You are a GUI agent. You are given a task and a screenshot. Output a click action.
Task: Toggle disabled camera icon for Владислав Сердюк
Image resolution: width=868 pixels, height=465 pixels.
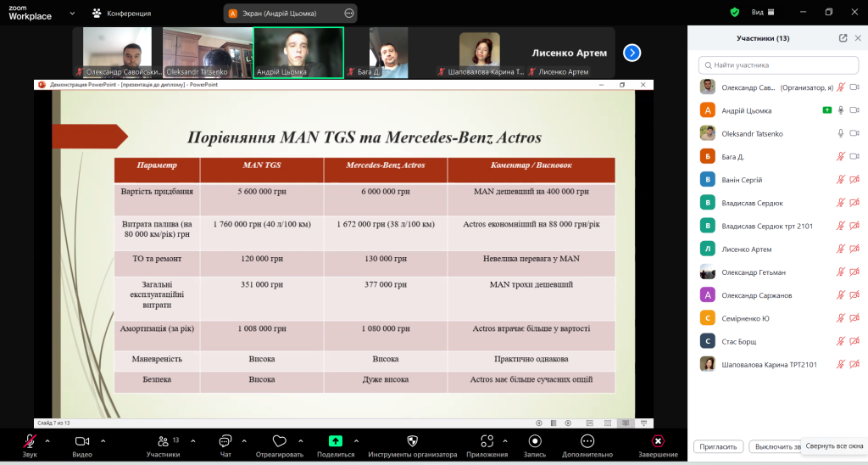(x=854, y=203)
